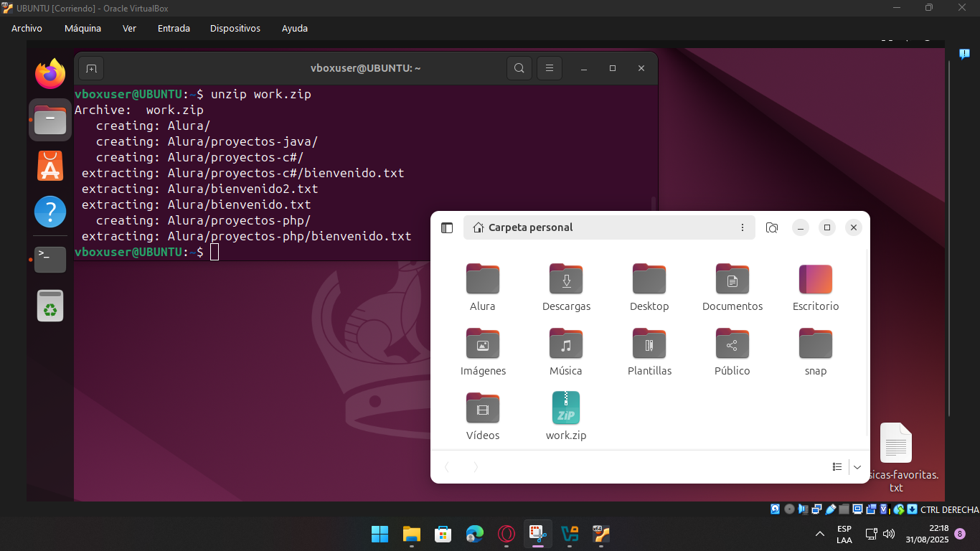Image resolution: width=980 pixels, height=551 pixels.
Task: Click the VirtualBox x64 taskbar icon
Action: click(x=600, y=534)
